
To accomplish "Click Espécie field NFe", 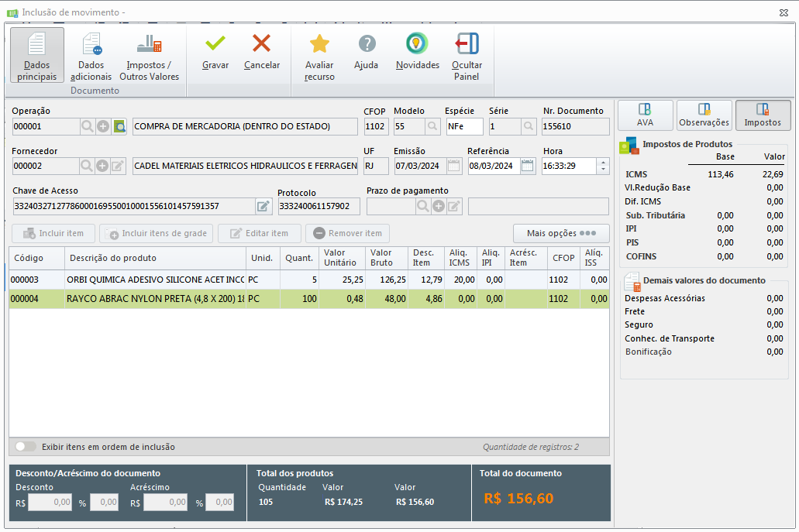I will [x=464, y=126].
